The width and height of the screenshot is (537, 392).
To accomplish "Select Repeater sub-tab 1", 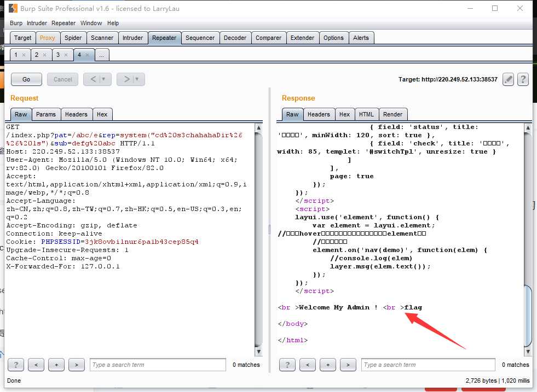I will pos(16,55).
